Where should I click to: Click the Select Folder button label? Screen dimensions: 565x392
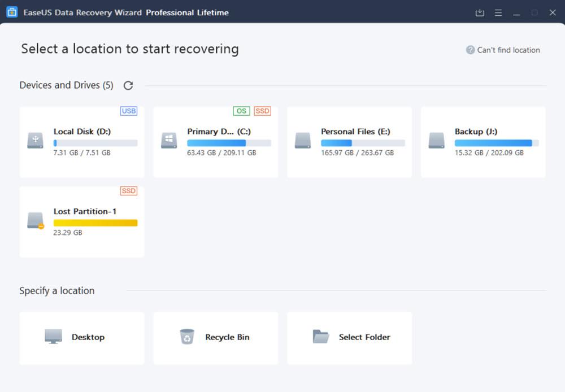364,337
